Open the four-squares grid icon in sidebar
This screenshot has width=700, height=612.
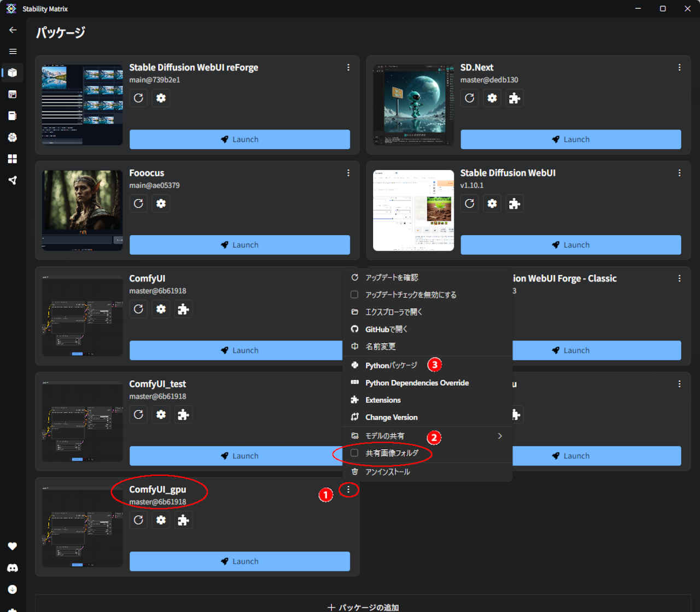(13, 158)
